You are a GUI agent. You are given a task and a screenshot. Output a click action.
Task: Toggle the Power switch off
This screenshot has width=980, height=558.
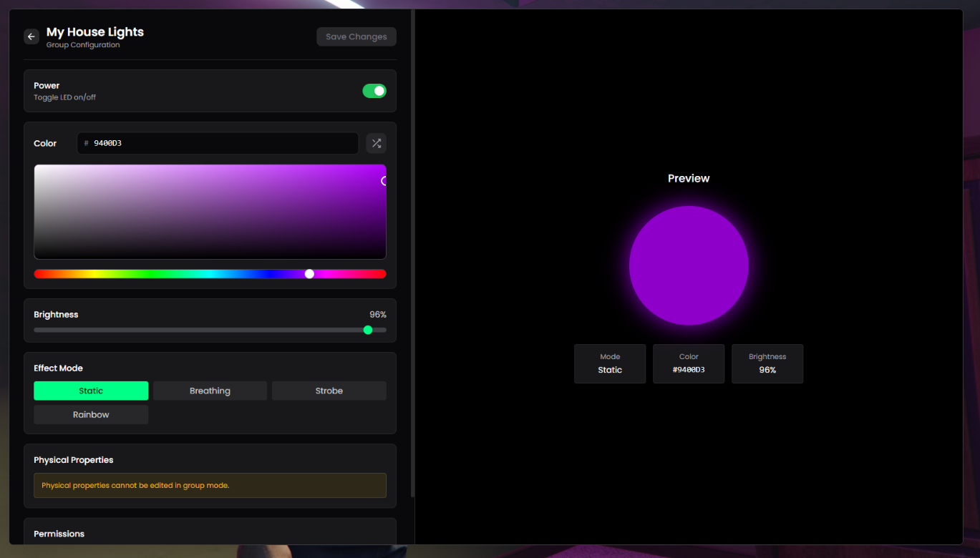pos(374,91)
